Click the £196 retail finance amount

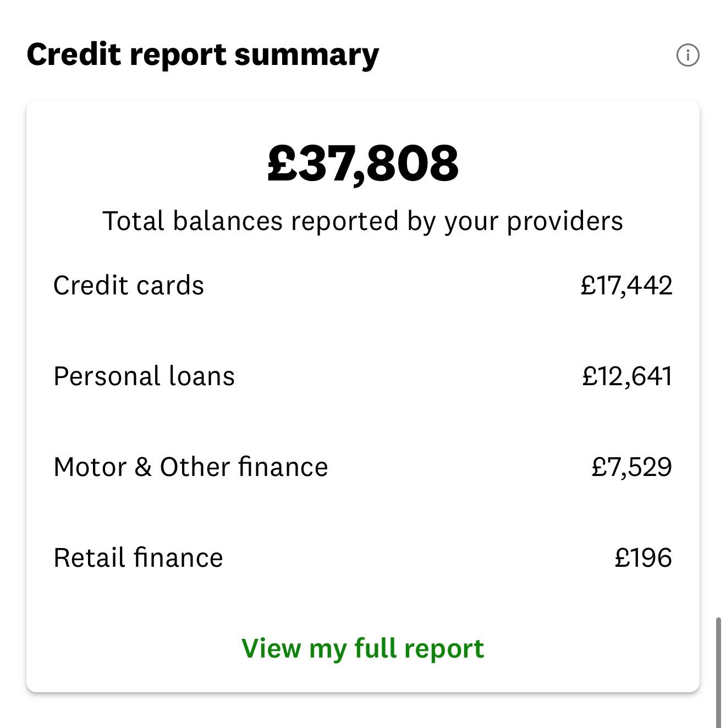tap(643, 558)
